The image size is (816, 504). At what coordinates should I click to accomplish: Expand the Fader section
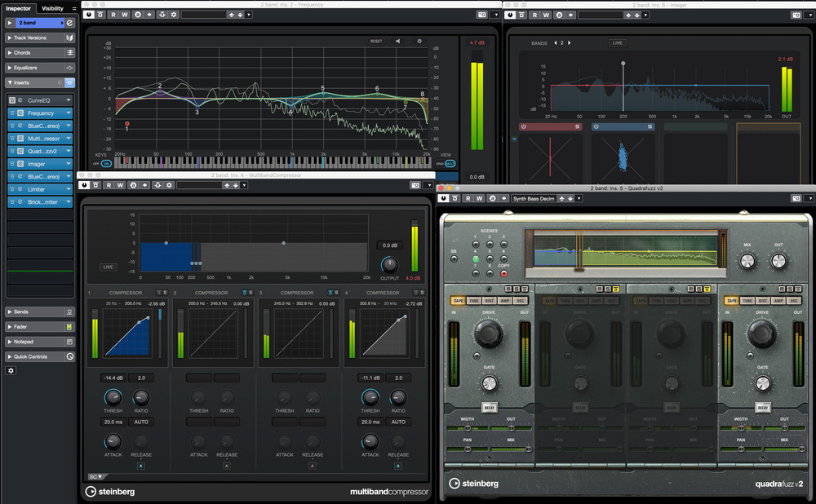(x=40, y=327)
